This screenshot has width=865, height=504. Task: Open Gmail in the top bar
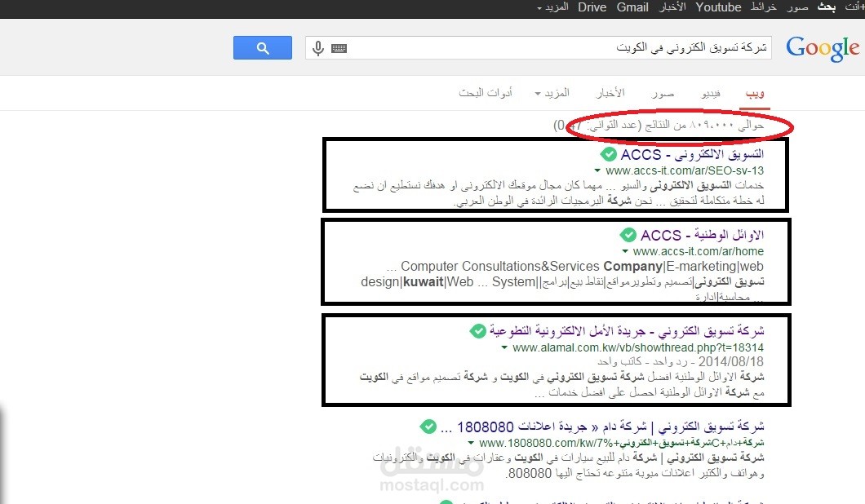pyautogui.click(x=632, y=7)
